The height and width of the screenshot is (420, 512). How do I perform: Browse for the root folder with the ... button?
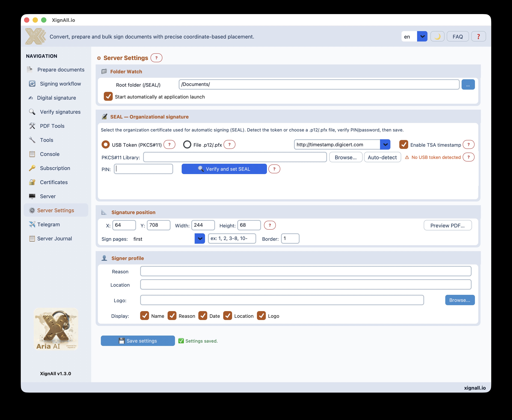coord(468,85)
